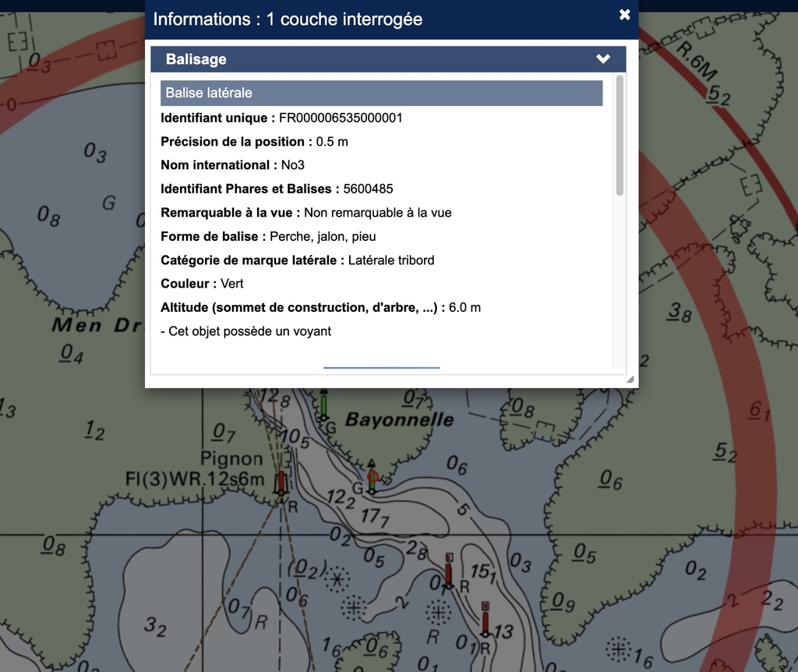The height and width of the screenshot is (672, 798).
Task: Click the dotted rock symbol beside depth 16
Action: pos(619,648)
